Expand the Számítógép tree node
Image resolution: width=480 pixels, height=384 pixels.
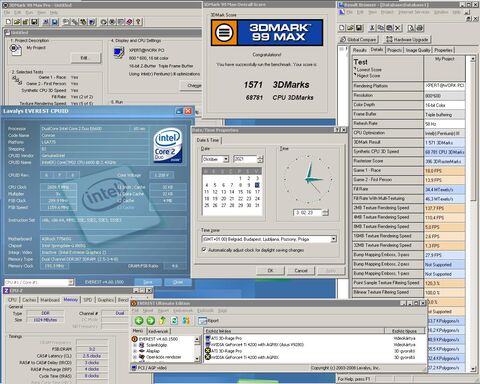click(x=135, y=345)
